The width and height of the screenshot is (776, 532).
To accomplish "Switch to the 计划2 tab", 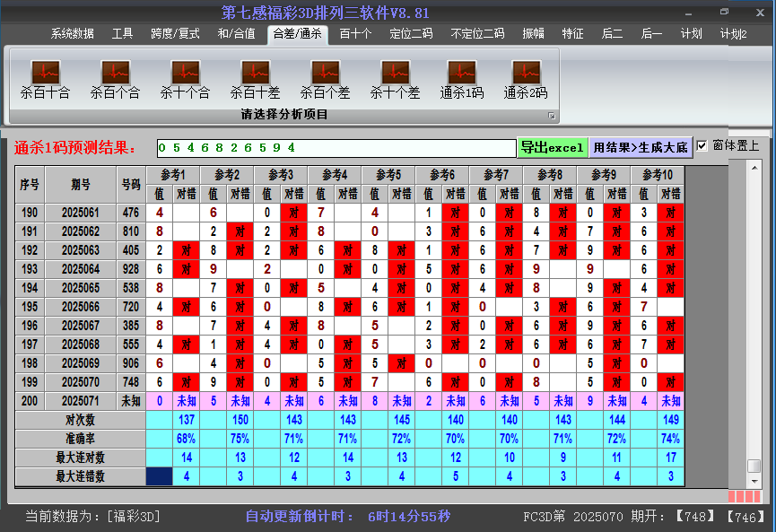I will coord(734,34).
